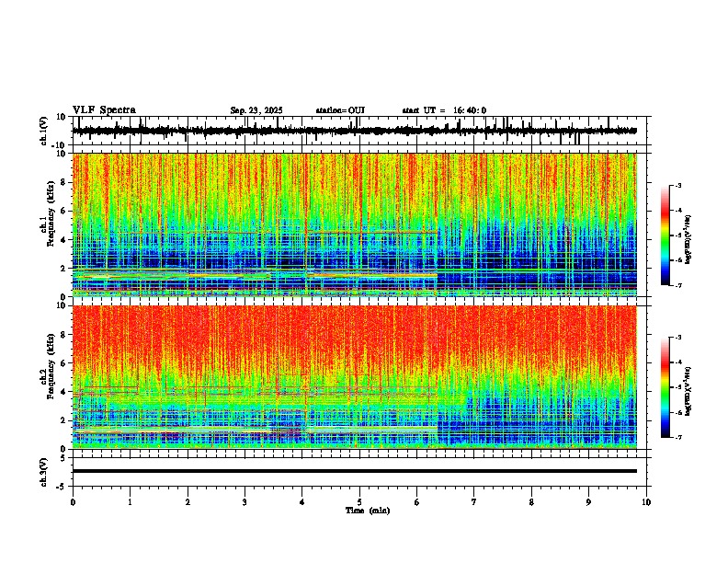Click the "-7" label on ch.2 color bar
The image size is (728, 563).
pyautogui.click(x=678, y=438)
